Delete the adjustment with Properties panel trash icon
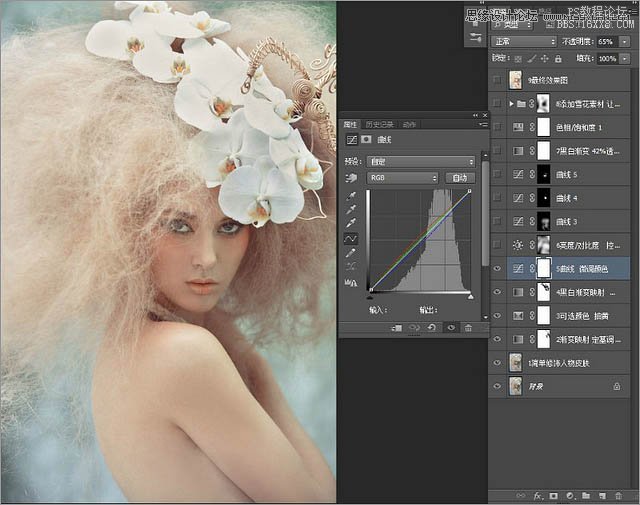 click(468, 327)
